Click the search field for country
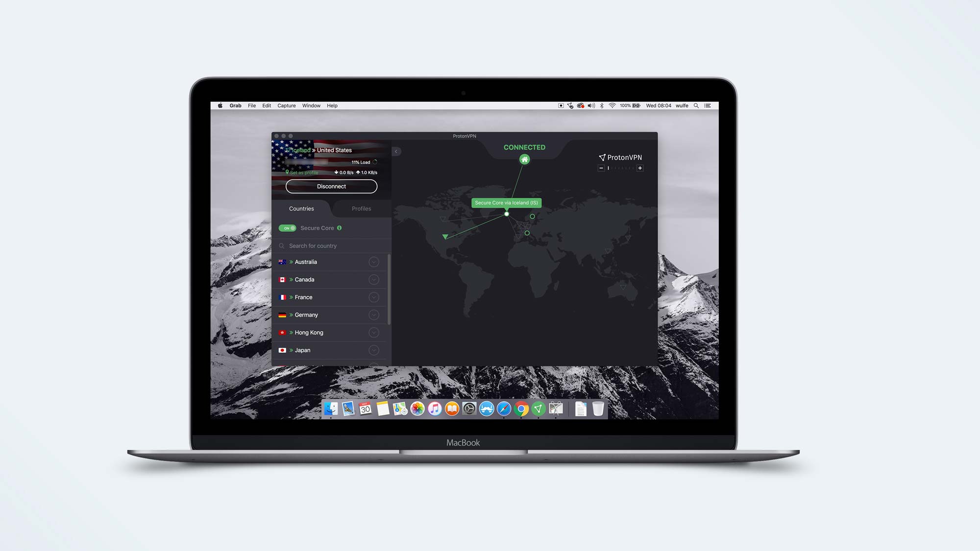The width and height of the screenshot is (980, 551). pyautogui.click(x=332, y=245)
